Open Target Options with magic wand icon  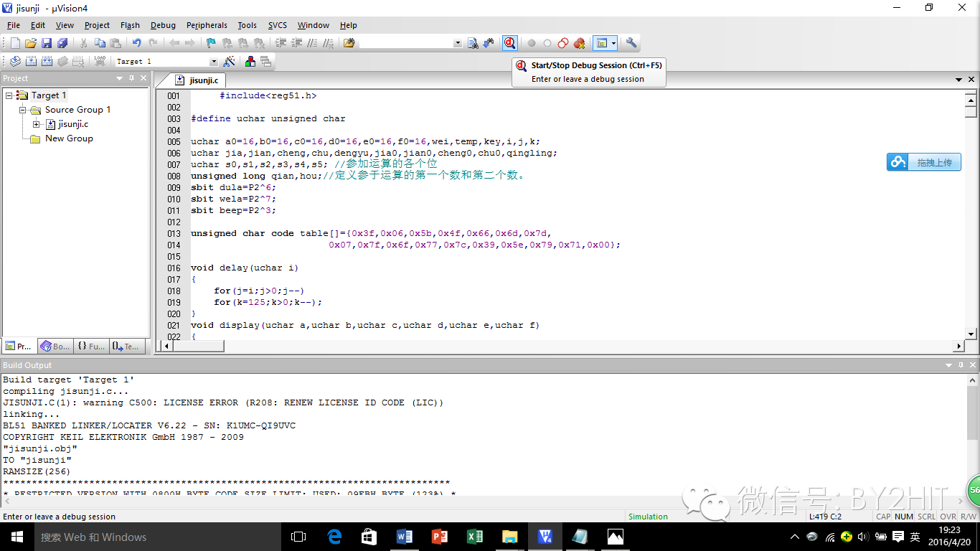[230, 62]
